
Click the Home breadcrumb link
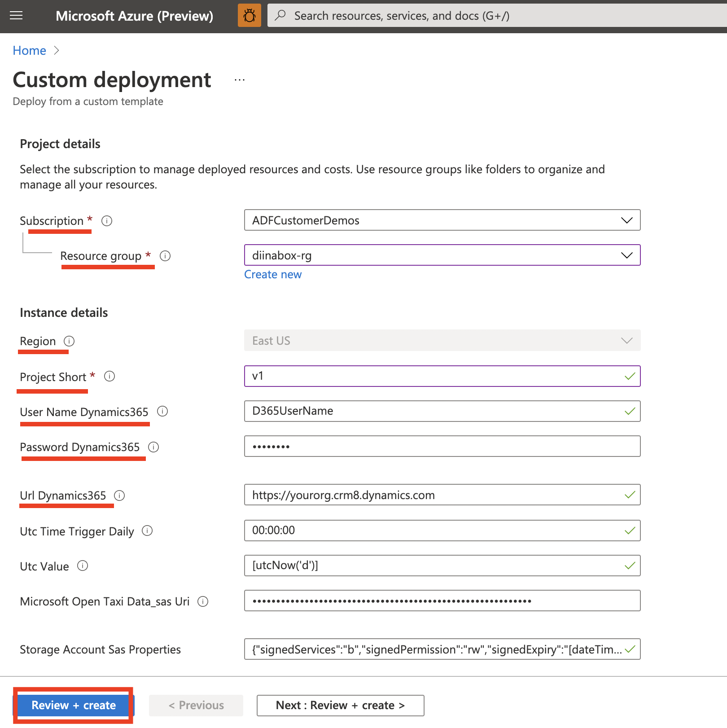coord(29,50)
